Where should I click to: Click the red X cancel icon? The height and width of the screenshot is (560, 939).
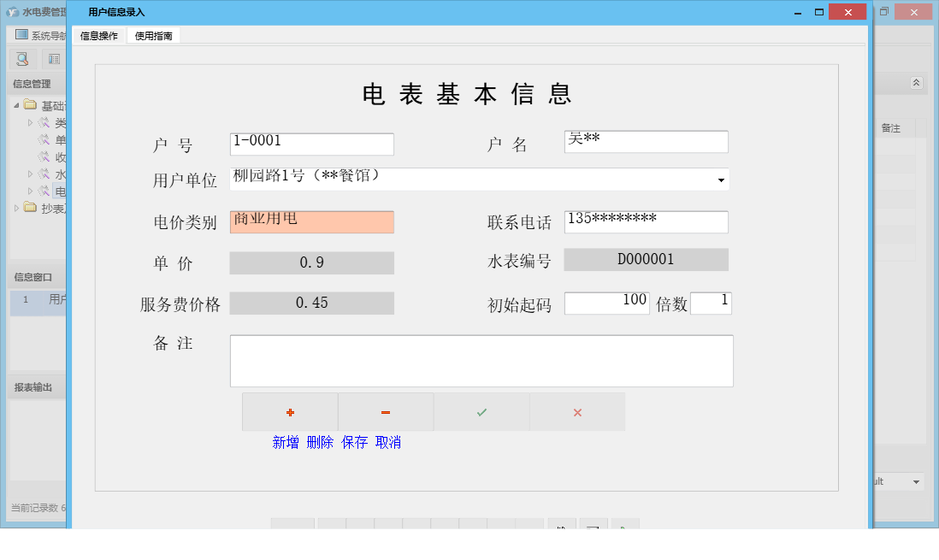coord(577,411)
